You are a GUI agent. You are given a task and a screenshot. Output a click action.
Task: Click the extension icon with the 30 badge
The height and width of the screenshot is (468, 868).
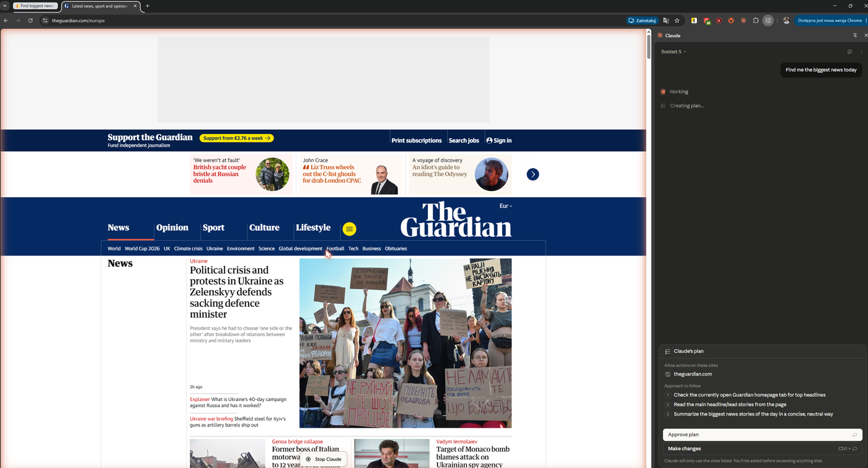pos(707,20)
